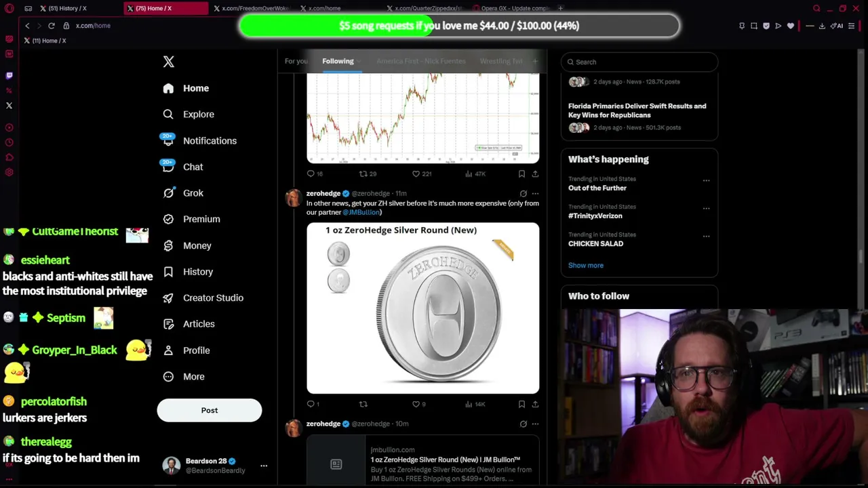Viewport: 868px width, 488px height.
Task: Repost the chart post with 29 reposts
Action: point(368,174)
